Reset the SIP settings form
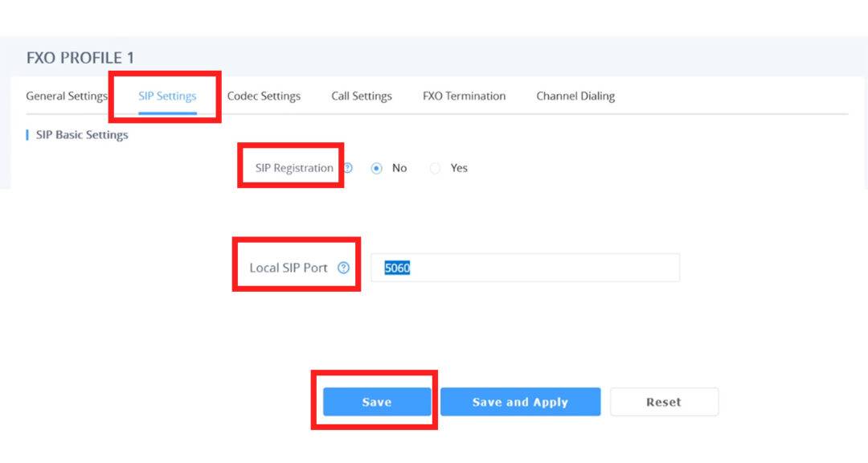 tap(664, 401)
